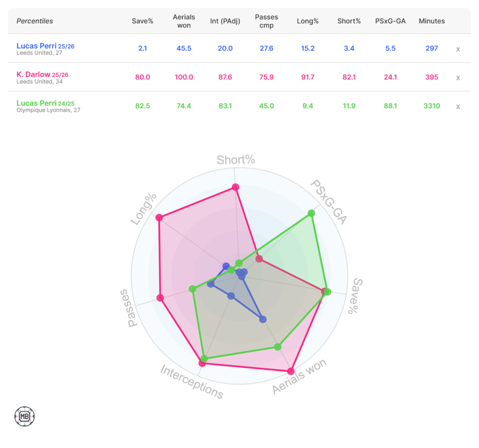
Task: Remove the Lucas Perri 24/25 Lyonnais row
Action: point(458,106)
